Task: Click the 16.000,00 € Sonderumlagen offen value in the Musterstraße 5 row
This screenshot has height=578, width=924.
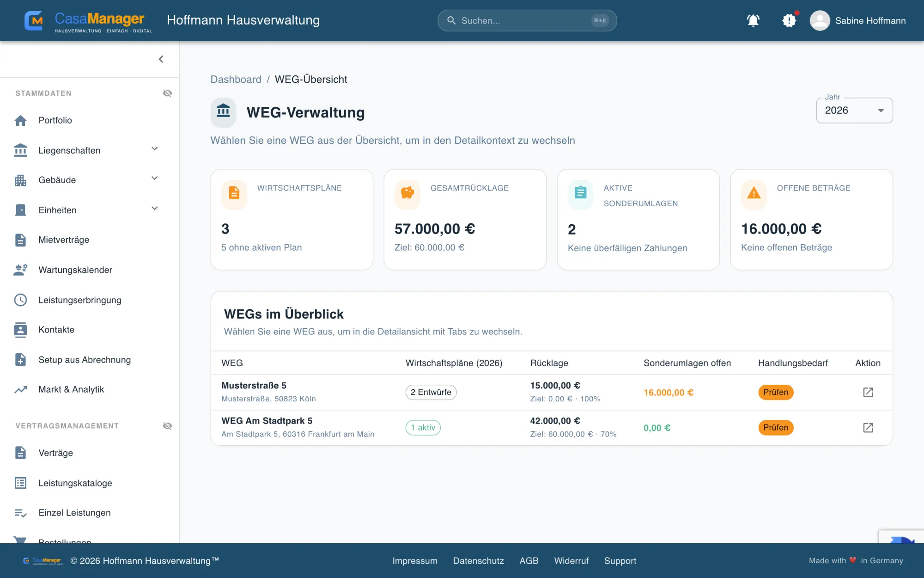Action: (x=669, y=393)
